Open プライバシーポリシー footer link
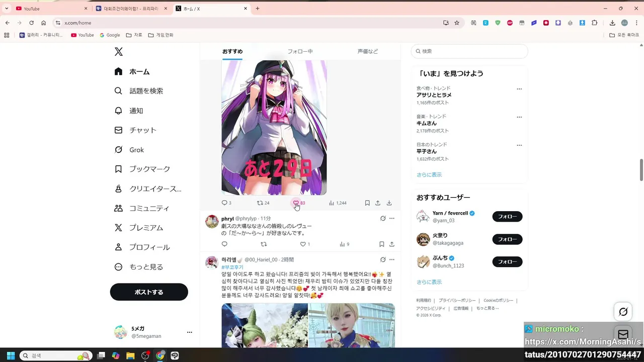This screenshot has width=644, height=362. pos(457,300)
